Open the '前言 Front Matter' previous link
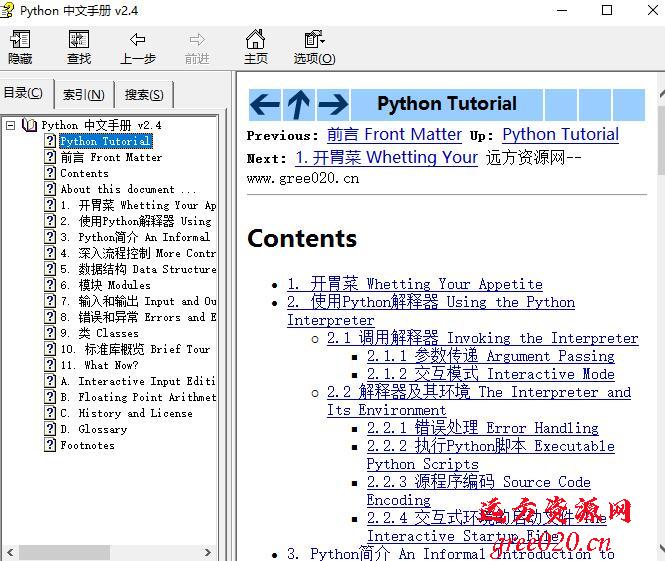The image size is (665, 561). click(x=394, y=134)
